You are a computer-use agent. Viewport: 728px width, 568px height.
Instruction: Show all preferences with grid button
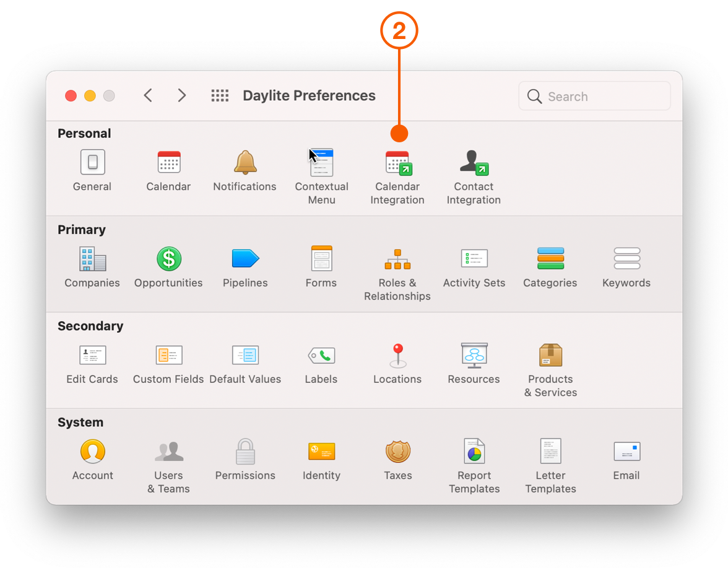(x=220, y=95)
